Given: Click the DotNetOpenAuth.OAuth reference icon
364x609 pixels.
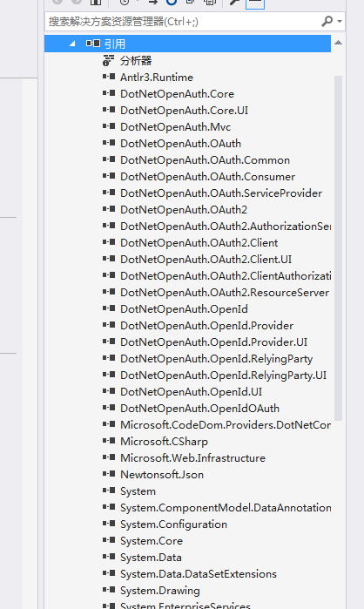Looking at the screenshot, I should pos(109,143).
